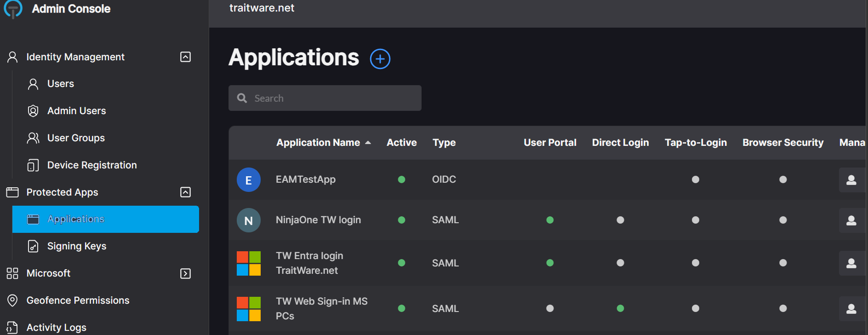Open manage users icon for EAMTestApp
Screen dimensions: 868x335
[x=851, y=179]
